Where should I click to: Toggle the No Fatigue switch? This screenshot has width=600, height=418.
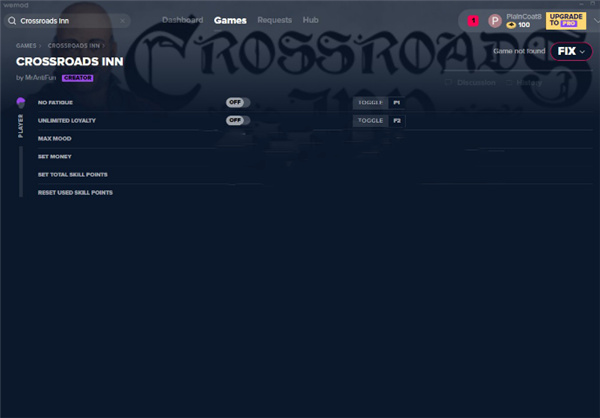pyautogui.click(x=238, y=102)
